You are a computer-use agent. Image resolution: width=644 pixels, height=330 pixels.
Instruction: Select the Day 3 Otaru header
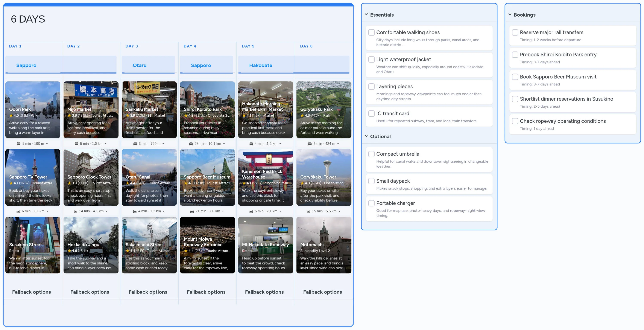coord(140,65)
